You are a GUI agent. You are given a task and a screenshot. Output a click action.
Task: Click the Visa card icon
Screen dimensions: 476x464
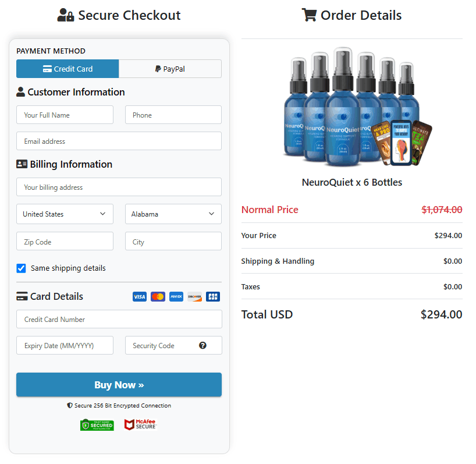(139, 296)
